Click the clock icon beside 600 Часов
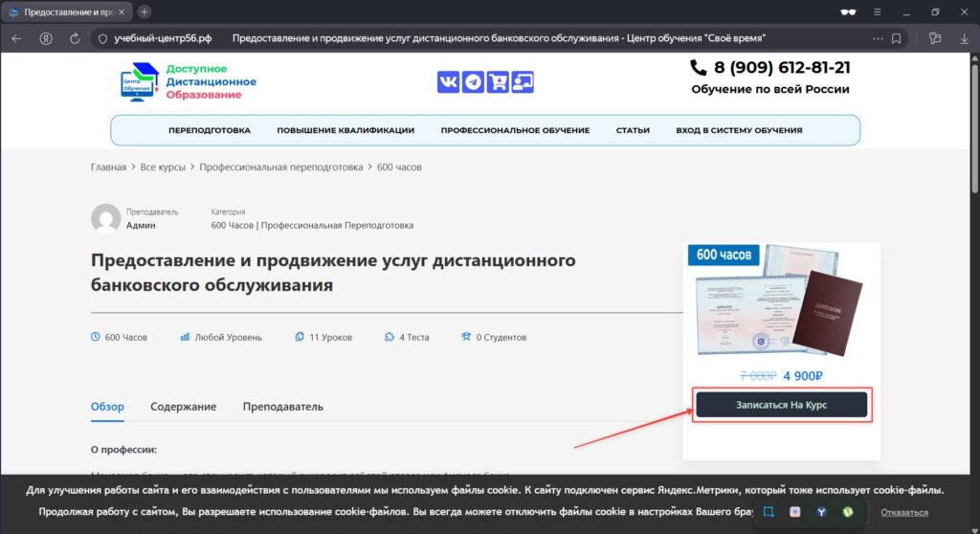Image resolution: width=980 pixels, height=534 pixels. (95, 337)
